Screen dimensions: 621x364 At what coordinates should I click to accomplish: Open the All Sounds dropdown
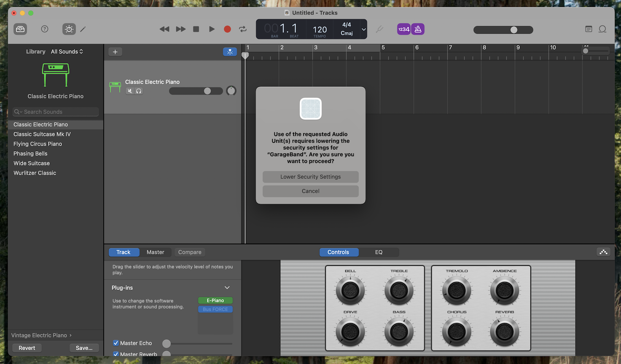tap(67, 51)
